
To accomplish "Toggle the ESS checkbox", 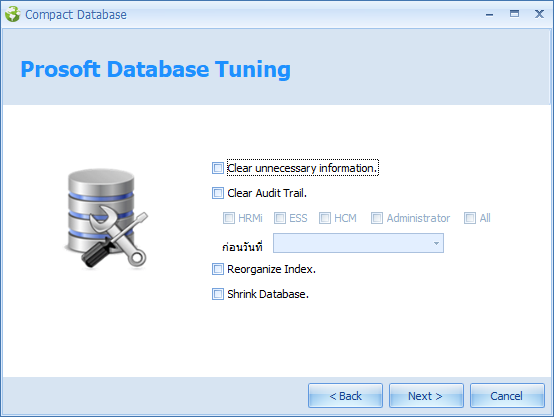I will [280, 218].
